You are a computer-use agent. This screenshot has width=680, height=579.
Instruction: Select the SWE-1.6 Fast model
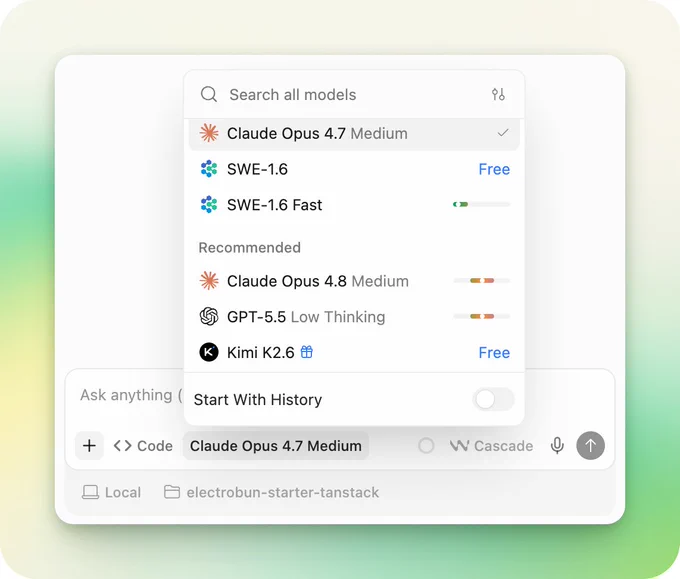[x=354, y=204]
